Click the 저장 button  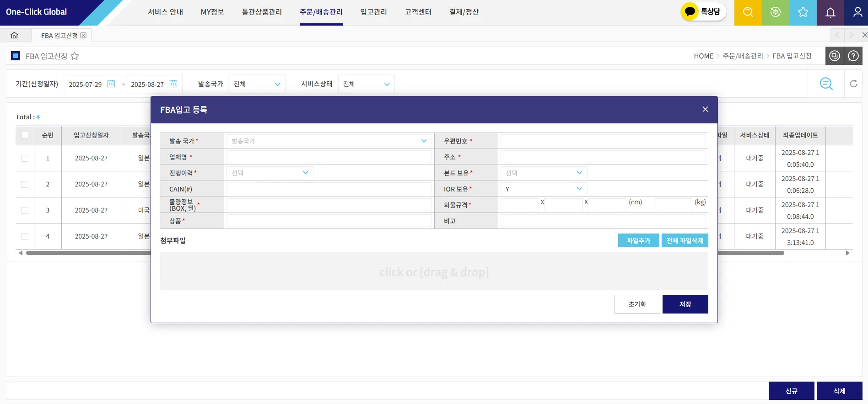(x=685, y=304)
